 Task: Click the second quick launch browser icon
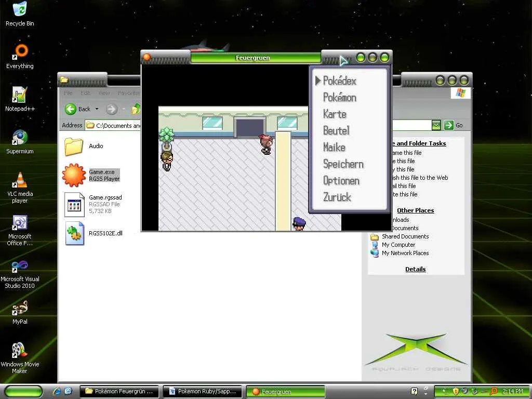point(68,391)
